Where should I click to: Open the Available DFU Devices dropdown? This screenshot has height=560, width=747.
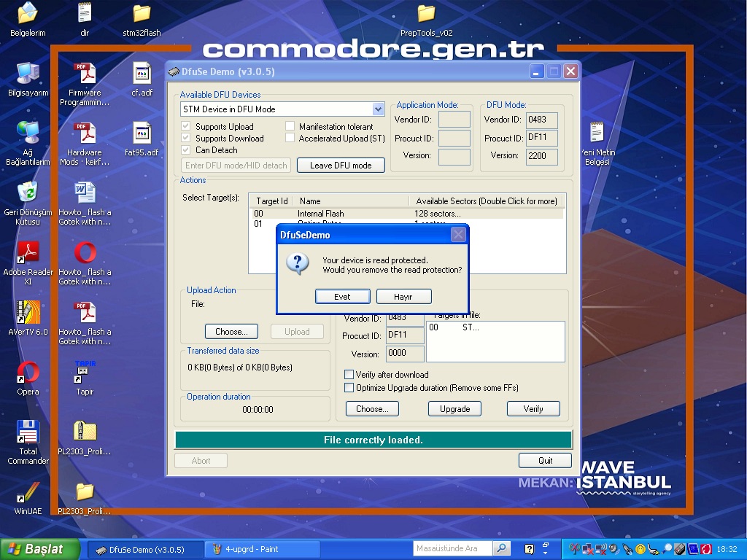coord(378,109)
